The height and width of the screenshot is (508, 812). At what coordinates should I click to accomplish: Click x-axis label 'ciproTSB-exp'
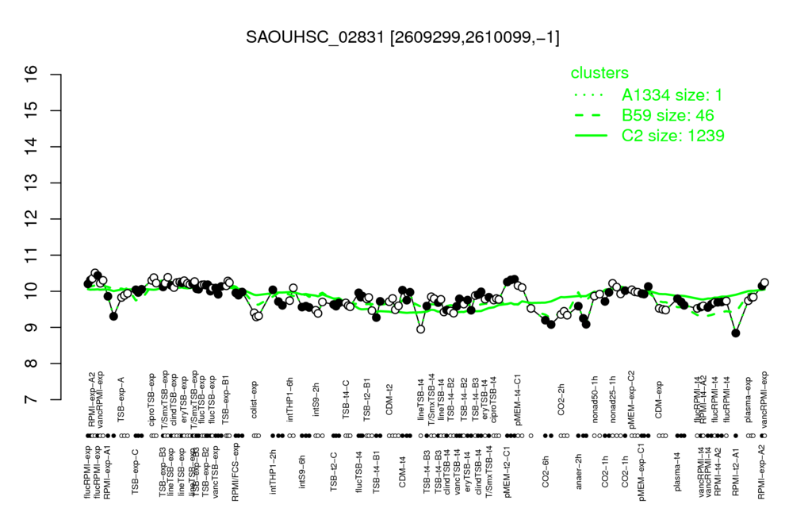153,400
